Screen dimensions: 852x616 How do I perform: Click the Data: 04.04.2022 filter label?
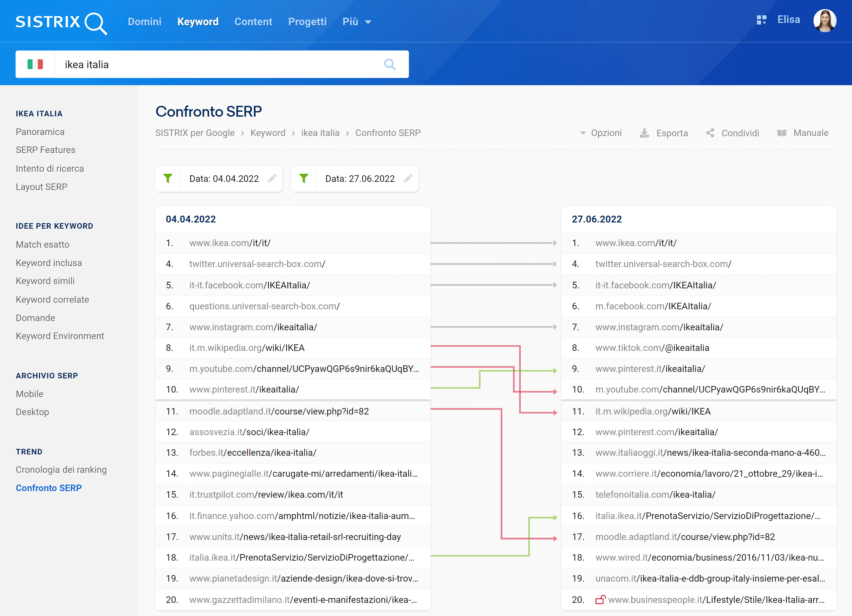tap(224, 179)
